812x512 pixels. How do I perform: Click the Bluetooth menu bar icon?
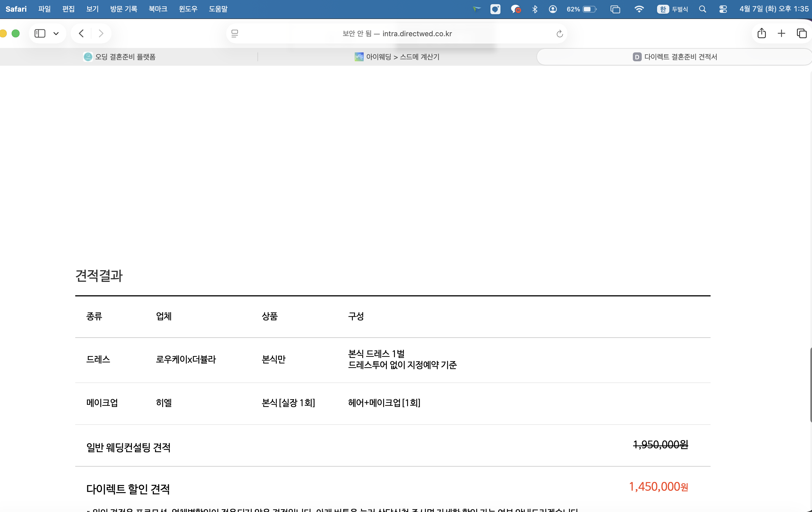coord(534,9)
